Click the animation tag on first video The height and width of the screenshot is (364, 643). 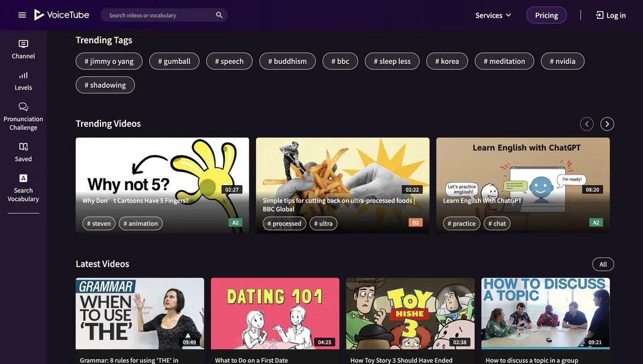click(x=141, y=223)
